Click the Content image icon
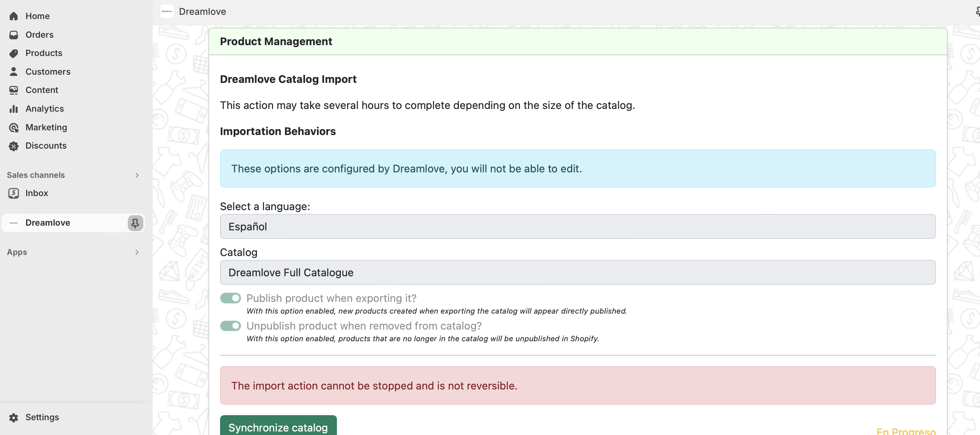The image size is (980, 435). [x=14, y=90]
